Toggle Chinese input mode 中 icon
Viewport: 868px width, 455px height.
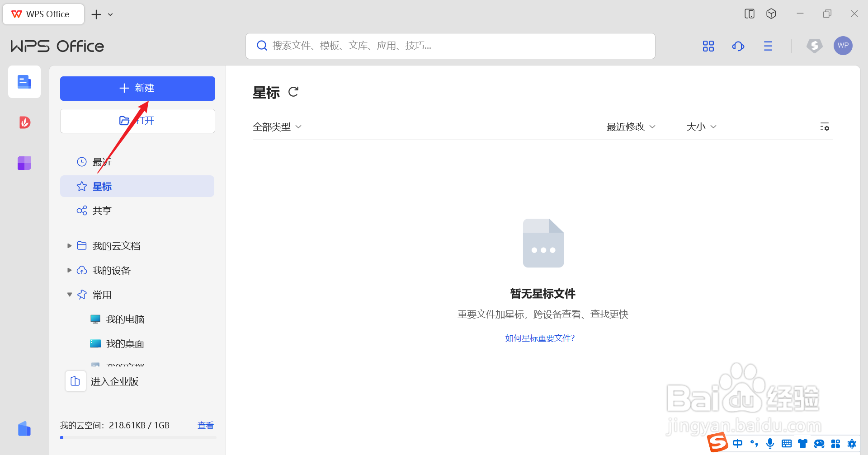pos(738,443)
